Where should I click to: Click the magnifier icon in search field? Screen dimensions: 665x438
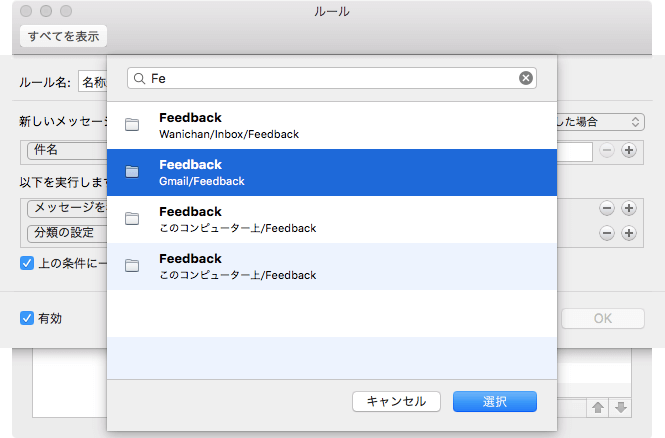tap(139, 78)
